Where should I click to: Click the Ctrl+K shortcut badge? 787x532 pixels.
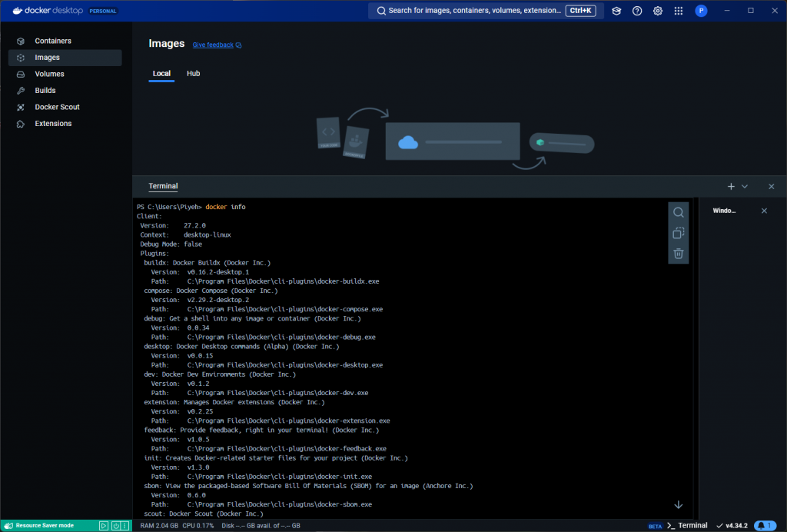(x=581, y=11)
